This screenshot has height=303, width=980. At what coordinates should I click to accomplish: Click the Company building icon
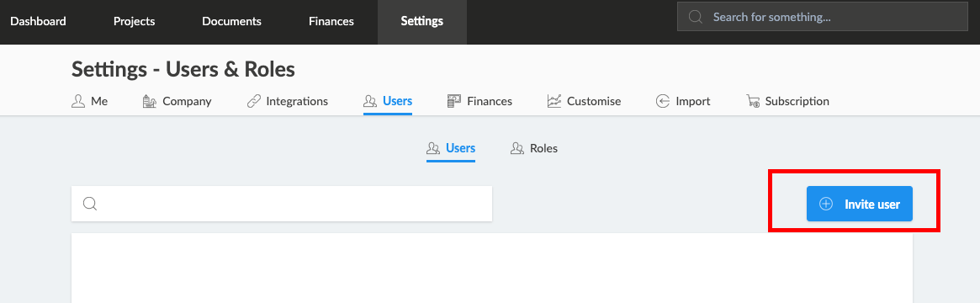click(x=150, y=101)
